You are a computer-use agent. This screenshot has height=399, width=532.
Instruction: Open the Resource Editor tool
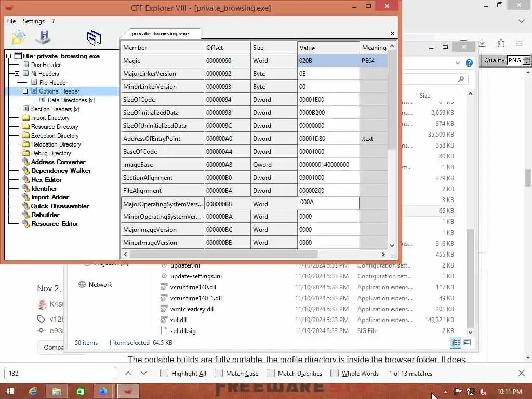pyautogui.click(x=55, y=223)
